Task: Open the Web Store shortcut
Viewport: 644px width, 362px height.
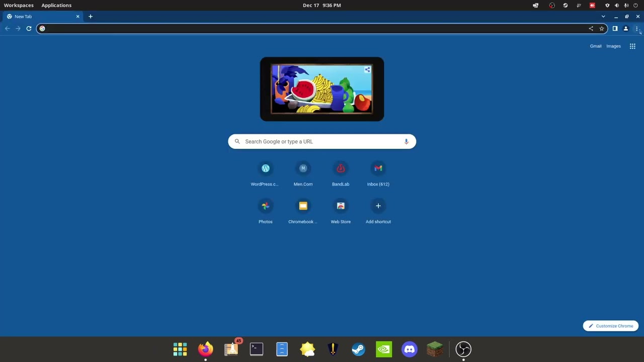Action: pos(341,212)
